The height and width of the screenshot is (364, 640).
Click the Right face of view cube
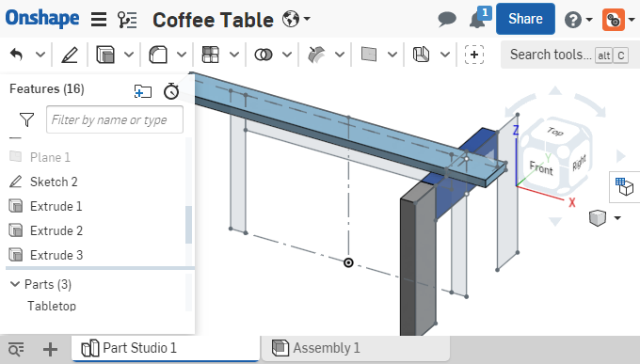(579, 163)
